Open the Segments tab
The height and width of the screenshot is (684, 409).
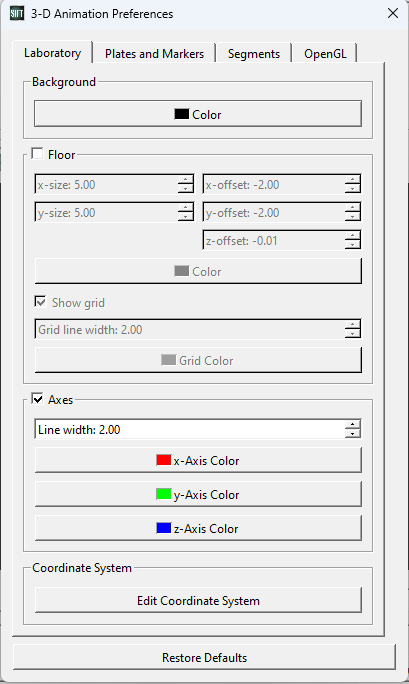tap(254, 54)
